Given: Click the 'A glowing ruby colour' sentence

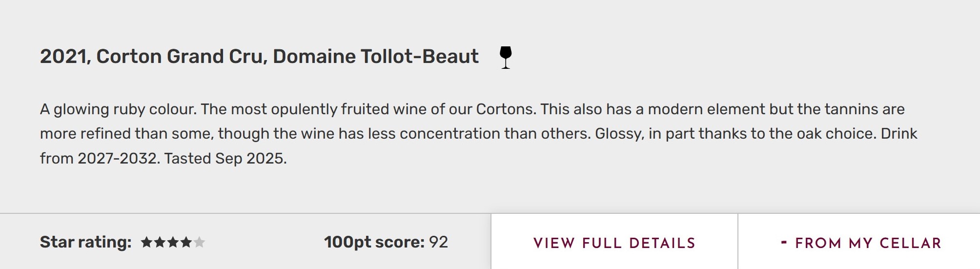Looking at the screenshot, I should (118, 109).
